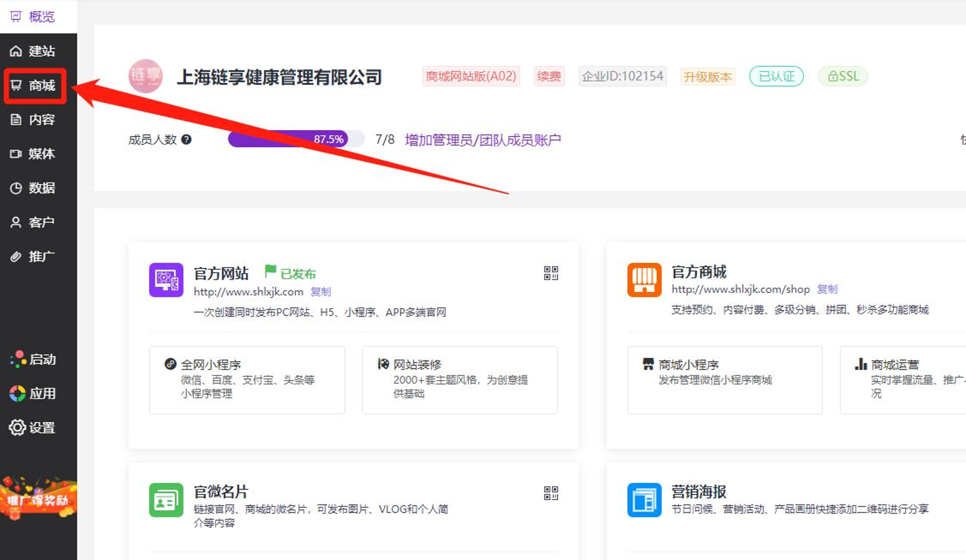
Task: Click the 官方网站 purple icon
Action: pyautogui.click(x=166, y=279)
